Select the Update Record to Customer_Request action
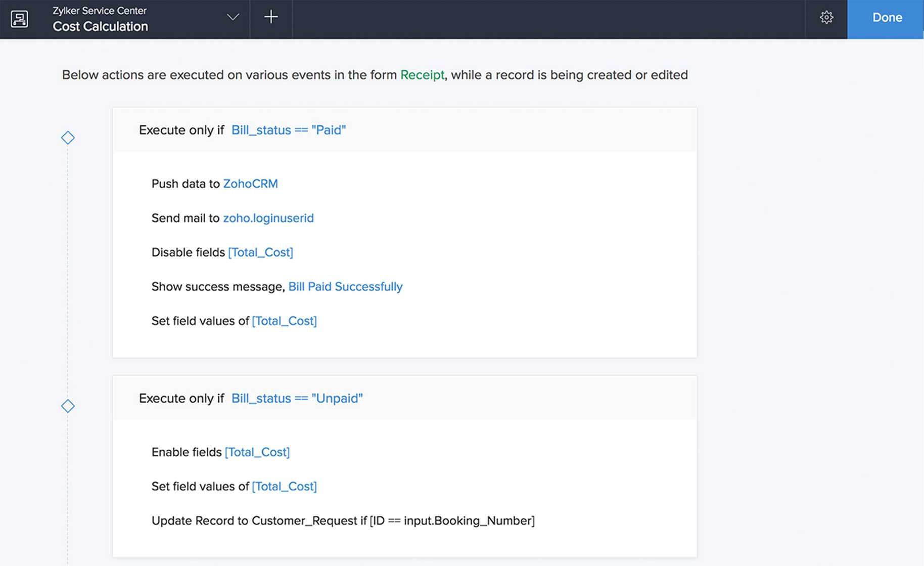Image resolution: width=924 pixels, height=566 pixels. pos(342,521)
